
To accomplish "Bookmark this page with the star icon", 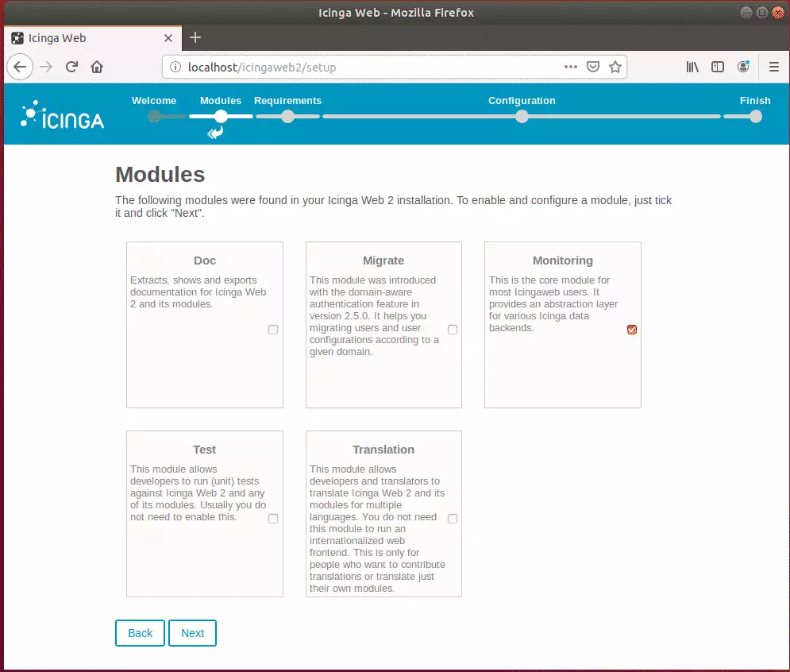I will 615,67.
